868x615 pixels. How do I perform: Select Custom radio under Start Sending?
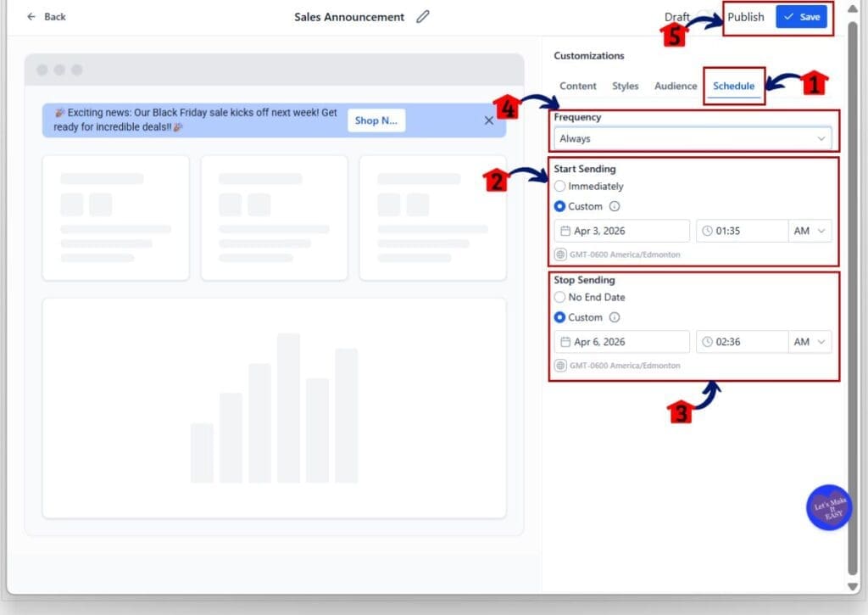(x=559, y=206)
